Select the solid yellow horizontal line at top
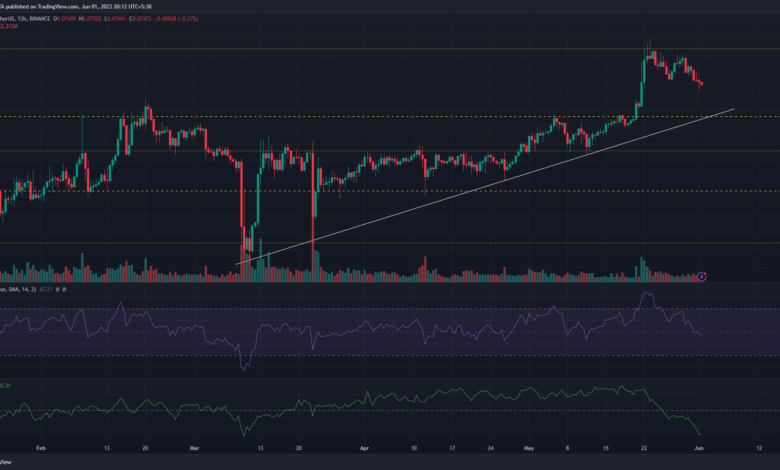The image size is (780, 470). tap(300, 49)
